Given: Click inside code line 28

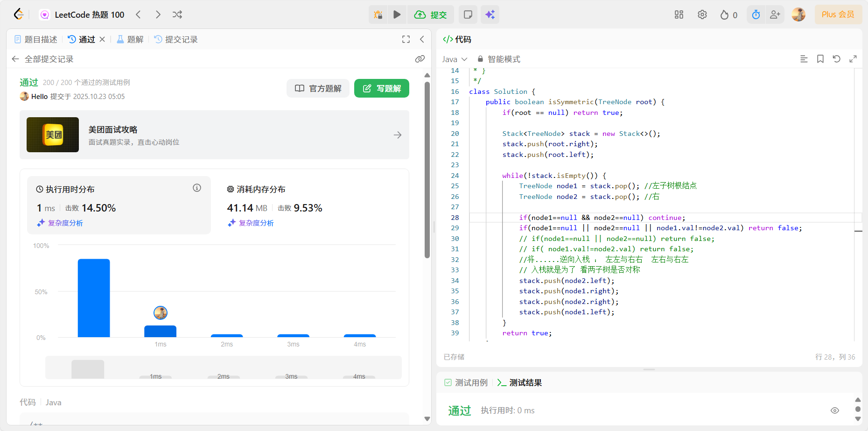Looking at the screenshot, I should point(665,218).
